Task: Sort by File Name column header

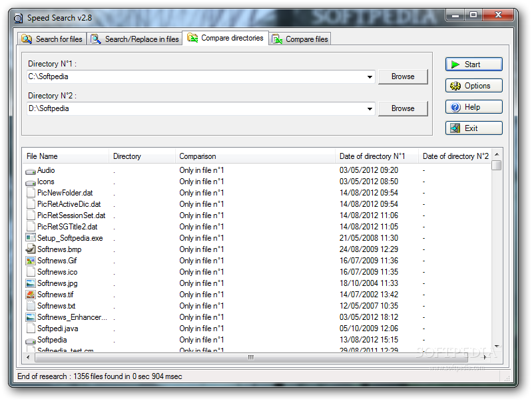Action: pos(67,156)
